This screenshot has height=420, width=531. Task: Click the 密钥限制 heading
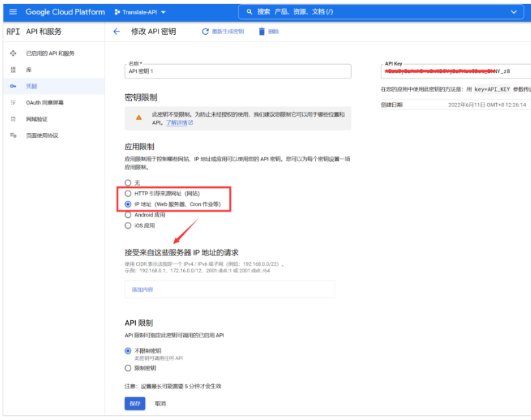pos(141,98)
